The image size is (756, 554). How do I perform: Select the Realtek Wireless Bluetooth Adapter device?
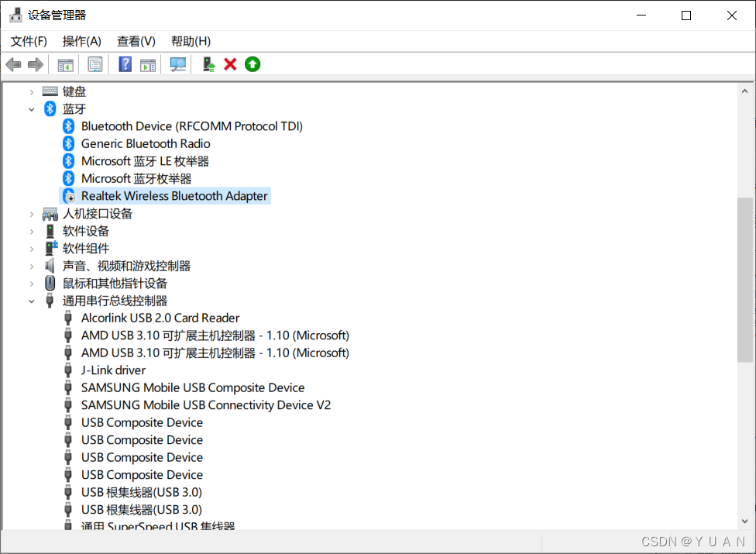click(172, 195)
